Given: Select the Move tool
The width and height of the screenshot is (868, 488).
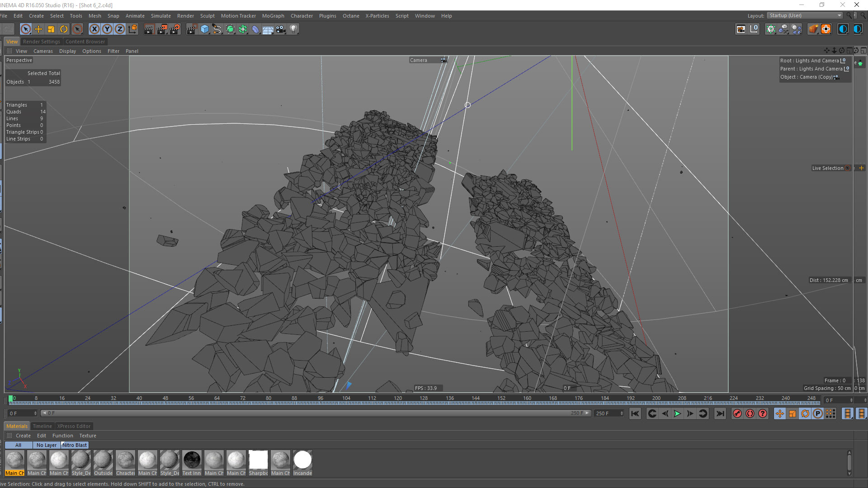Looking at the screenshot, I should click(38, 29).
